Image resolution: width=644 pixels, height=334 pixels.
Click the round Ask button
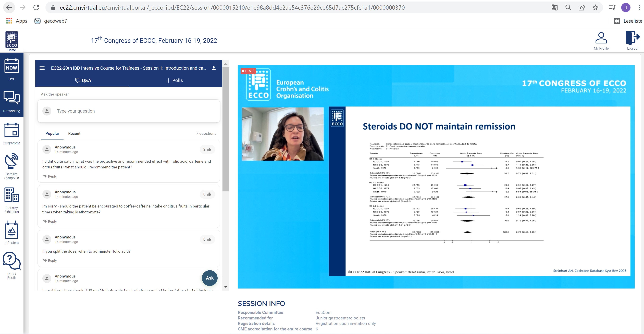pyautogui.click(x=209, y=278)
